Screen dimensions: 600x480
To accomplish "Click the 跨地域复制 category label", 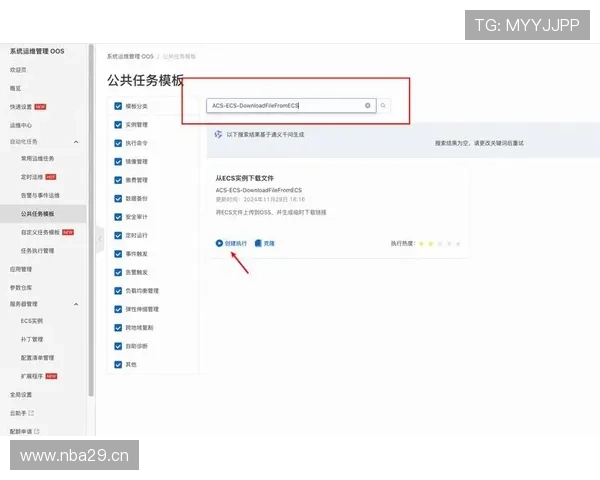I will [x=139, y=328].
